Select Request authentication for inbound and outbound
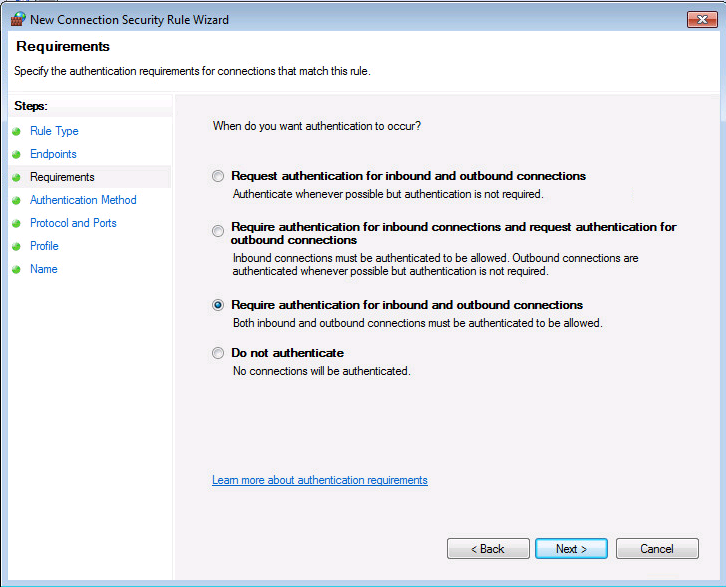The height and width of the screenshot is (587, 726). [218, 176]
